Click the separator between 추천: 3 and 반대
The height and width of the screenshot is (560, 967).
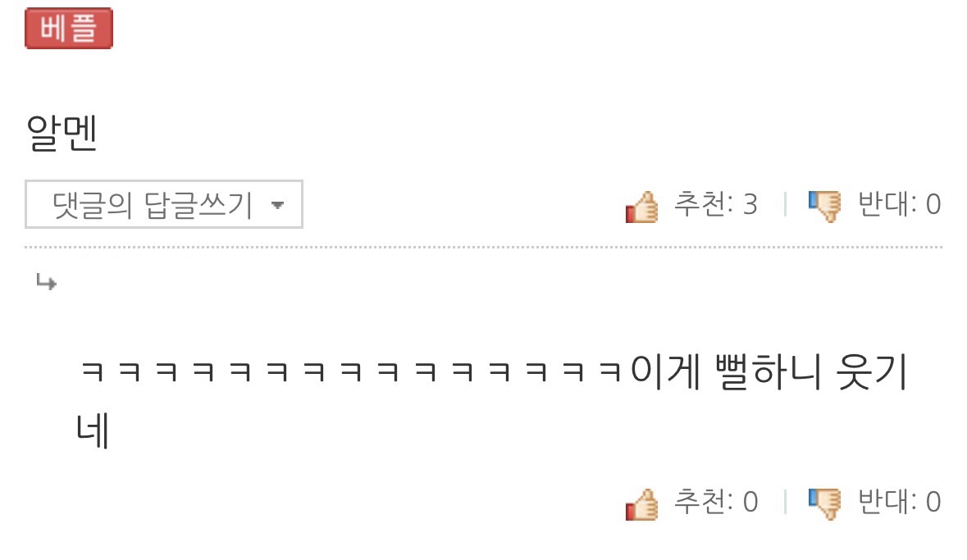click(785, 204)
